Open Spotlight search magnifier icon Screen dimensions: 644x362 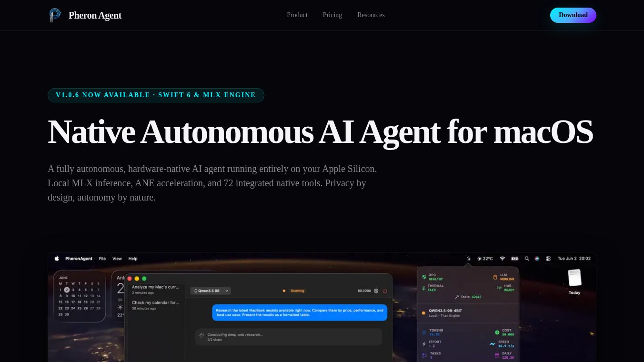[527, 259]
